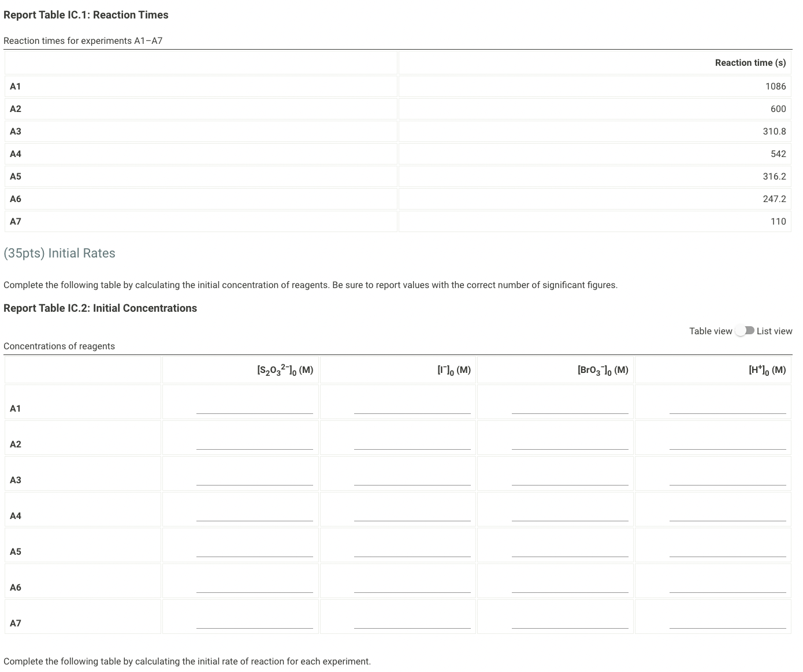Viewport: 803px width, 672px height.
Task: Click the A7 thiosulfate concentration input
Action: [x=255, y=621]
